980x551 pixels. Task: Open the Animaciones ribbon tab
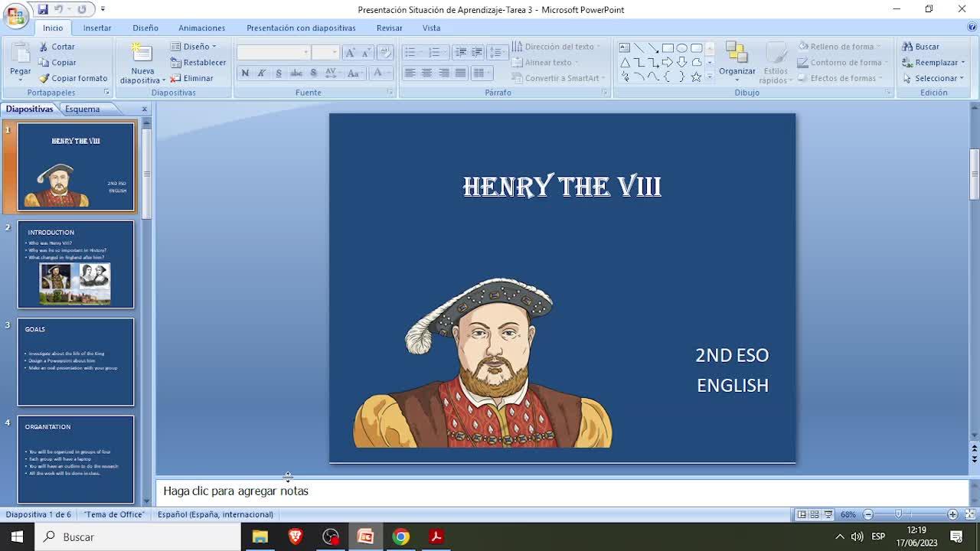[201, 28]
